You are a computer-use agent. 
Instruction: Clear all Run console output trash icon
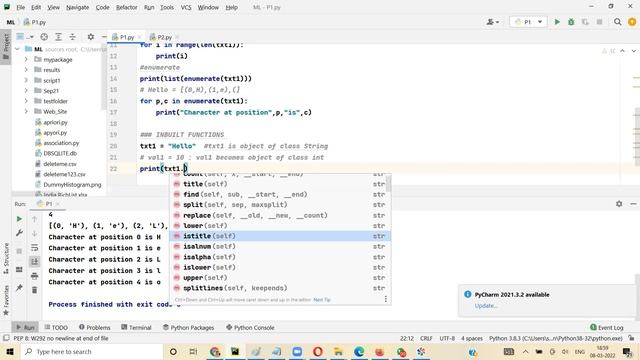(x=35, y=290)
